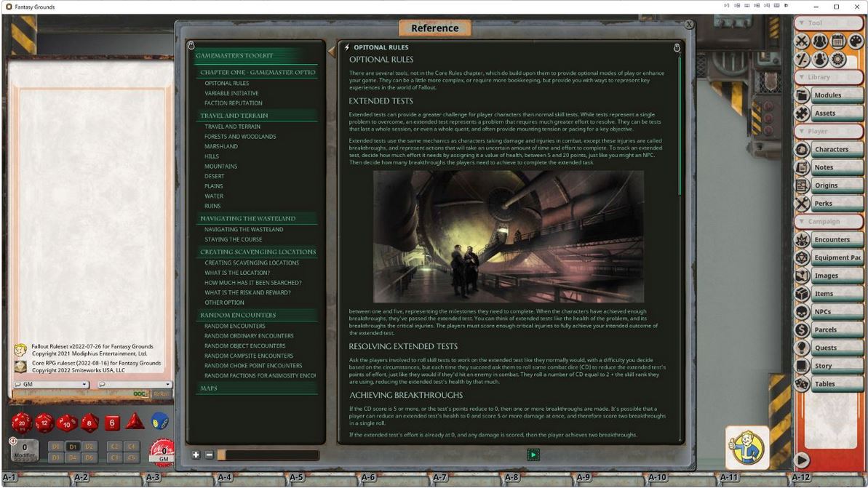Open the Party Sheet tool icon

tap(819, 40)
